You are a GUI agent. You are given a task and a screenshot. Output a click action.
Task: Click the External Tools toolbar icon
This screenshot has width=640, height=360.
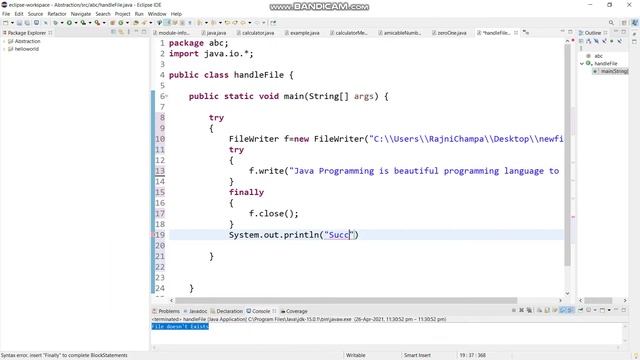pos(97,23)
